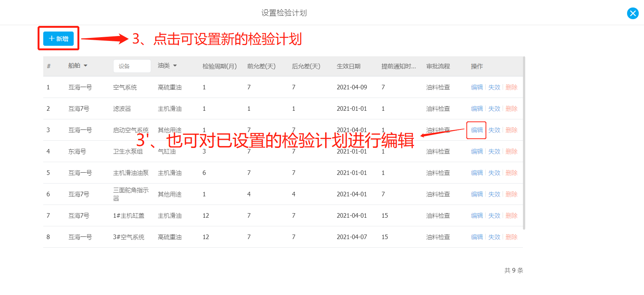Edit row 5 主机滑油油泵 plan
The image size is (644, 295).
[x=477, y=173]
